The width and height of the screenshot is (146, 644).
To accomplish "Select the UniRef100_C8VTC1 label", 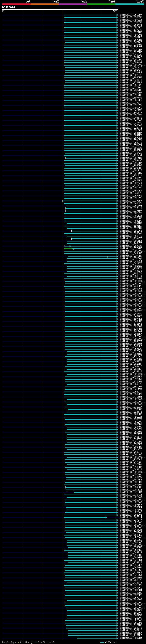I will [x=131, y=610].
